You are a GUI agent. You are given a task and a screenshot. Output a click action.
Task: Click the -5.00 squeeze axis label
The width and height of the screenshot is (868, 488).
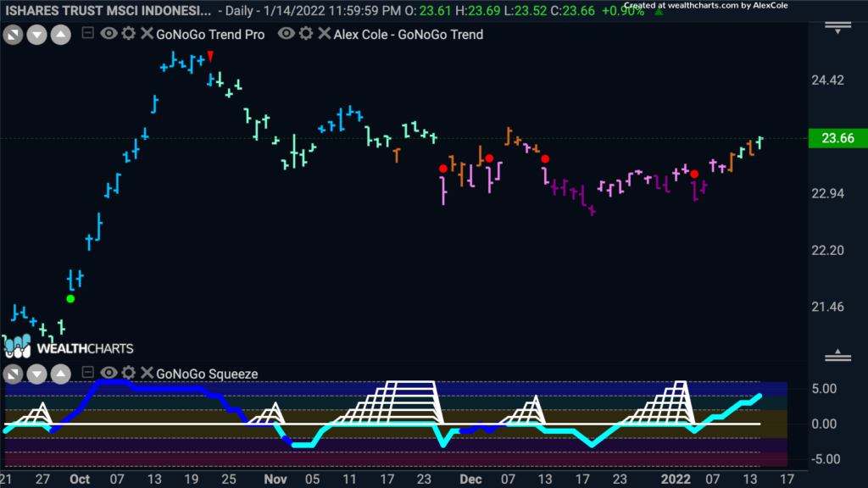(825, 459)
